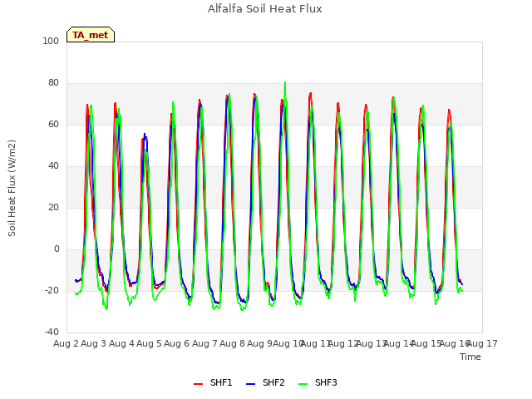
Task: Click the -20 y-axis tick label
Action: [x=52, y=290]
